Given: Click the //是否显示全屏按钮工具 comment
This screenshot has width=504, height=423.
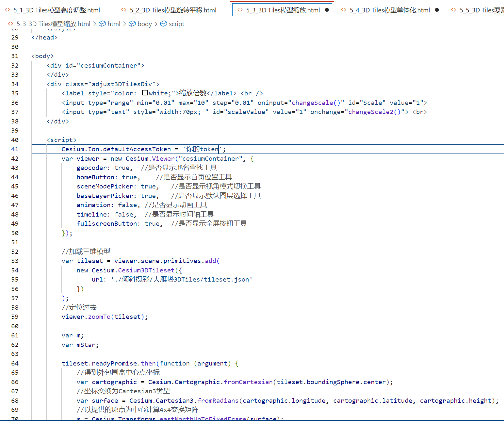Looking at the screenshot, I should pyautogui.click(x=209, y=223).
